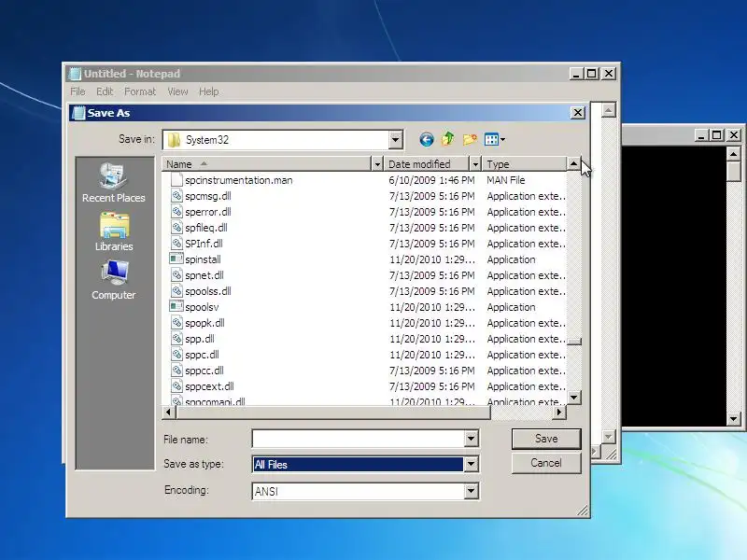Open the Save as type dropdown arrow
The width and height of the screenshot is (747, 560).
(471, 464)
